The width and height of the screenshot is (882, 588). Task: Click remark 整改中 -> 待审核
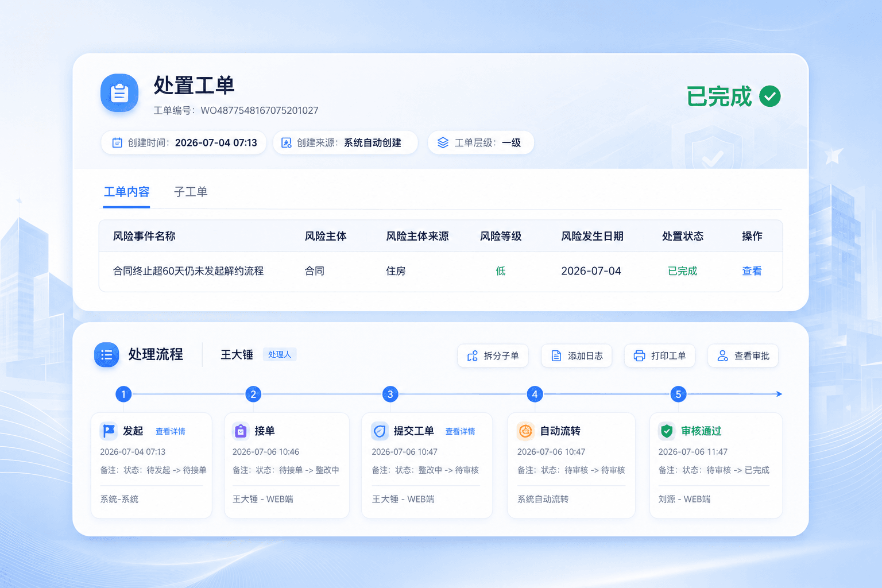pos(448,470)
